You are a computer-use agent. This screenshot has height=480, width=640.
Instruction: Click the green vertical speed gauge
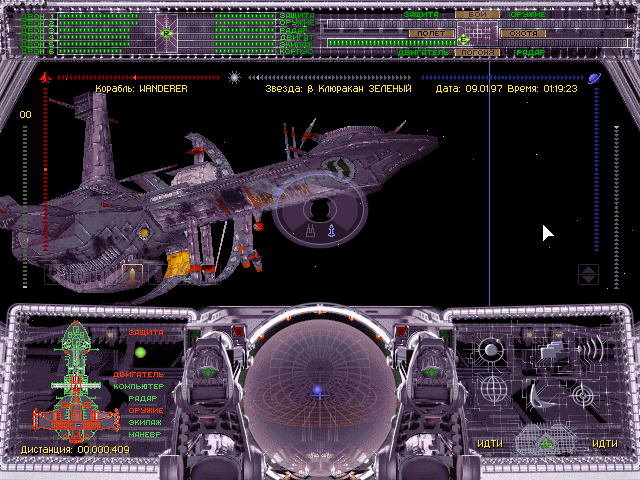(x=25, y=207)
